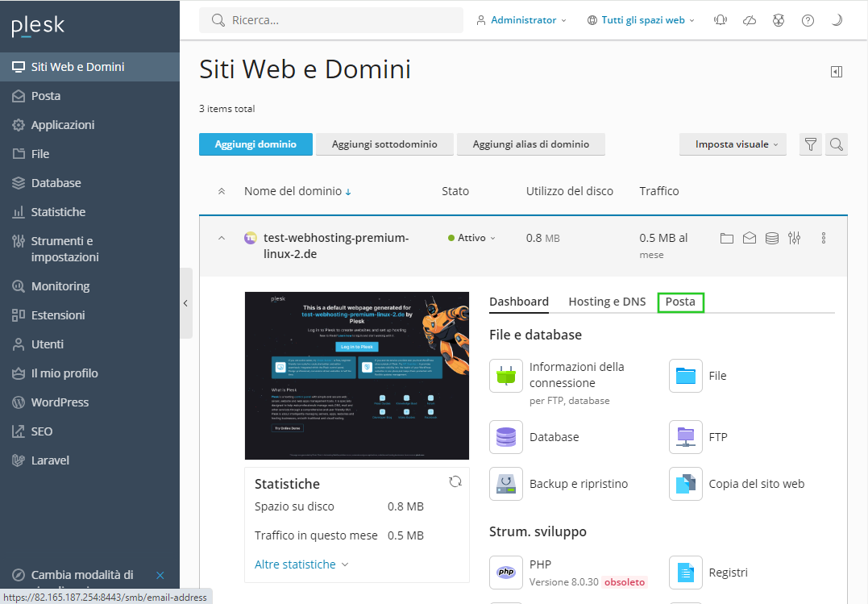Click the cloud status icon
This screenshot has width=868, height=604.
(750, 20)
